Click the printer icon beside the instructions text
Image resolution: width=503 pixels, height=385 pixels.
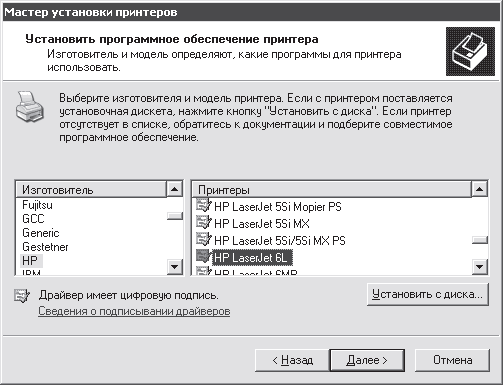click(29, 107)
